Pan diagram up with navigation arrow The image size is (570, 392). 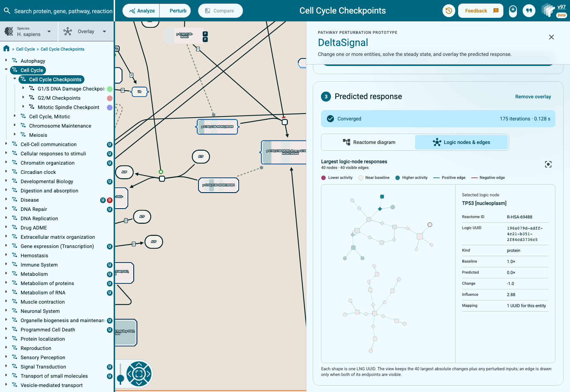pyautogui.click(x=139, y=365)
